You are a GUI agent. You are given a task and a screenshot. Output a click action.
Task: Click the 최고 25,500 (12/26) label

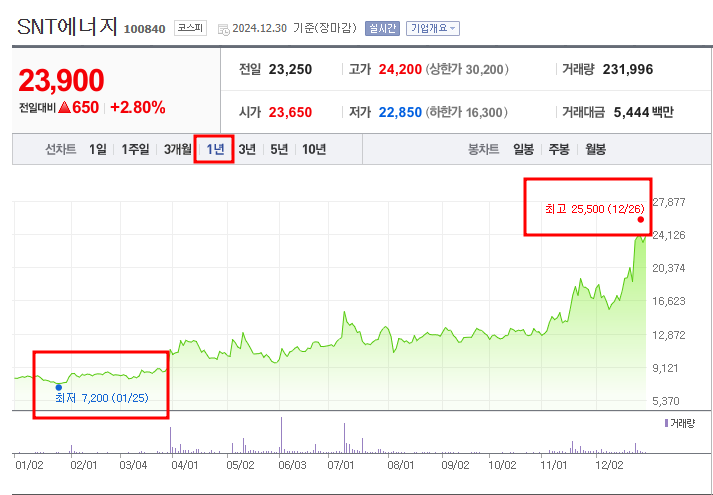(595, 209)
